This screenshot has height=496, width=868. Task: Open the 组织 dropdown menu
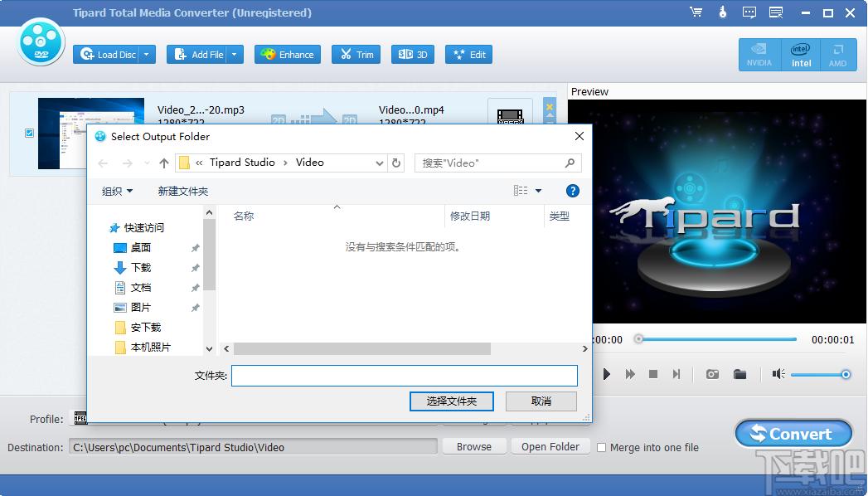pos(117,191)
